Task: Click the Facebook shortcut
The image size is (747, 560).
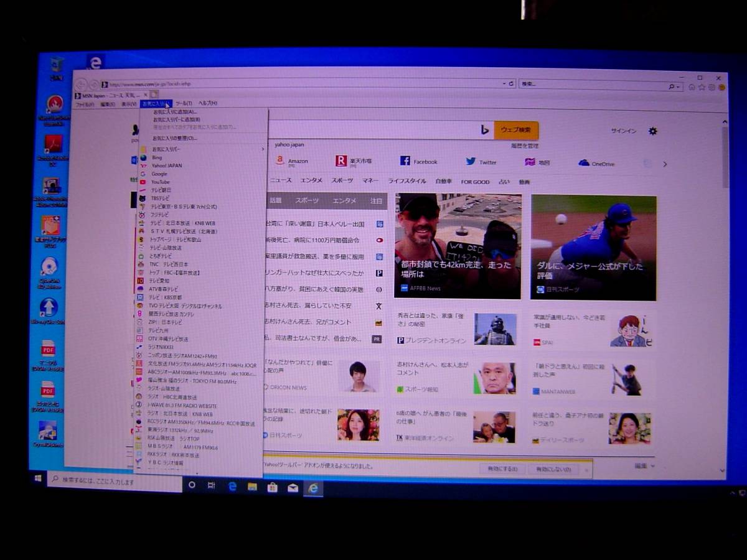Action: click(x=419, y=161)
